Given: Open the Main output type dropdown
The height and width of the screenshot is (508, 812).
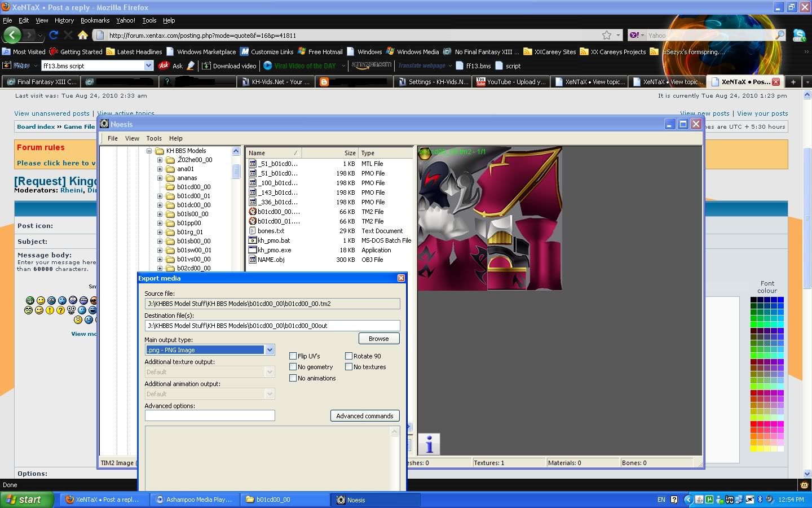Looking at the screenshot, I should click(x=270, y=350).
